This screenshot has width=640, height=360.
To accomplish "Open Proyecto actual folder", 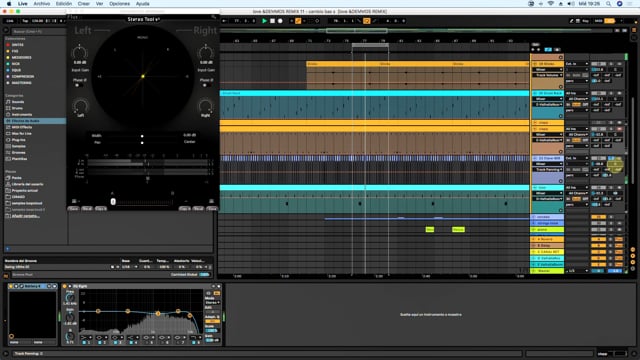I will click(x=24, y=191).
